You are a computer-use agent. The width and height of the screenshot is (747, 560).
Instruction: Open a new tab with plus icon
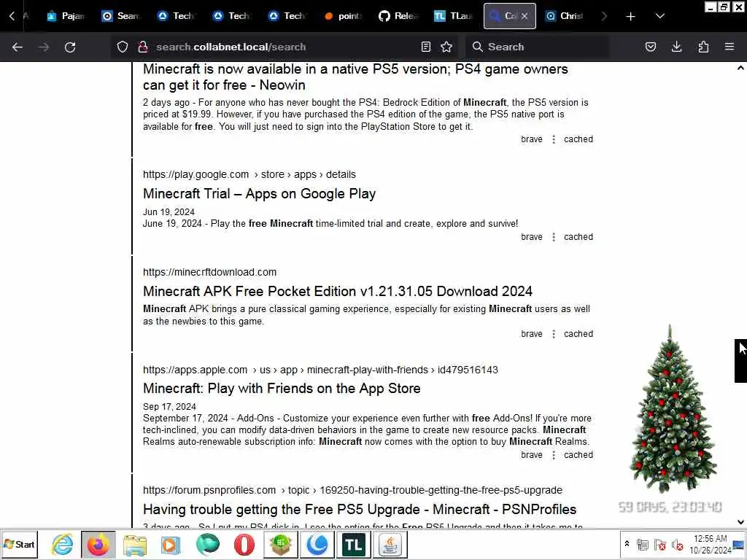tap(630, 16)
